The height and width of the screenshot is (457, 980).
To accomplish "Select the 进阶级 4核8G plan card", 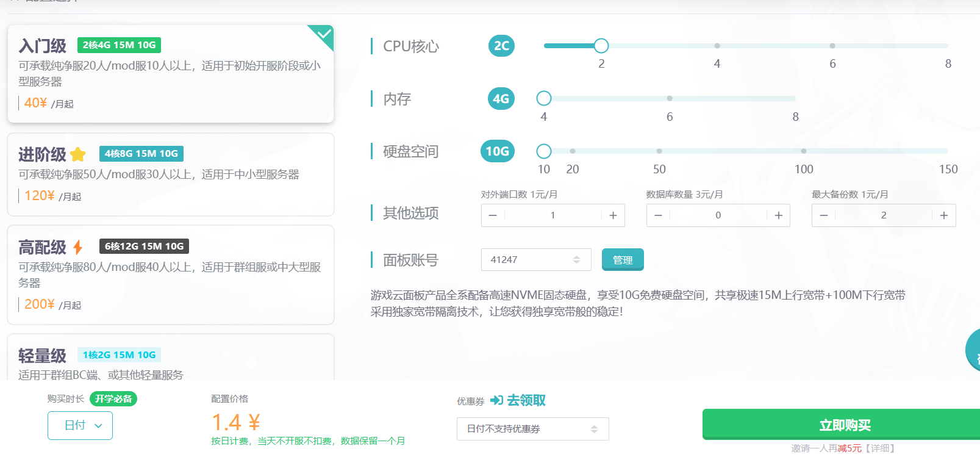I will point(170,175).
